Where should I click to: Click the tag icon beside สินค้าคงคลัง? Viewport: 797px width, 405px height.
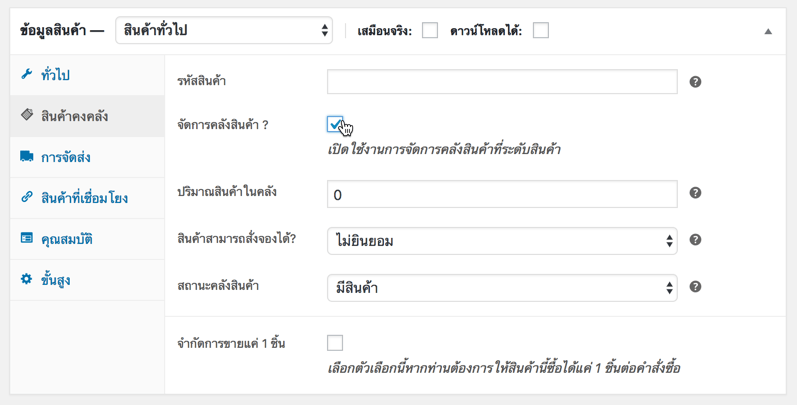(27, 116)
